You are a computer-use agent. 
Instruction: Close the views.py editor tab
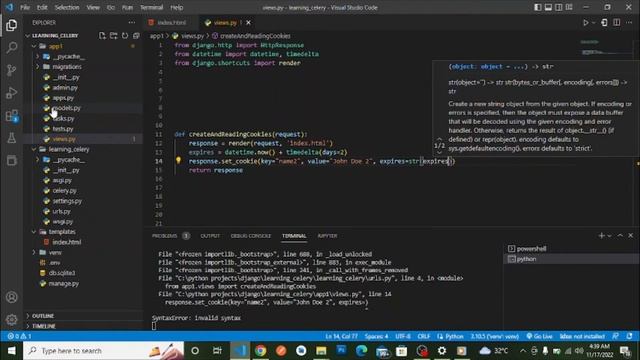pyautogui.click(x=249, y=22)
